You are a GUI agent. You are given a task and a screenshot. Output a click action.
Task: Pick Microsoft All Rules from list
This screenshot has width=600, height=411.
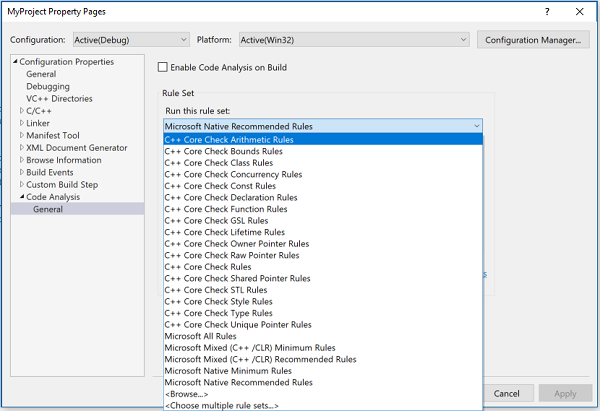coord(202,336)
